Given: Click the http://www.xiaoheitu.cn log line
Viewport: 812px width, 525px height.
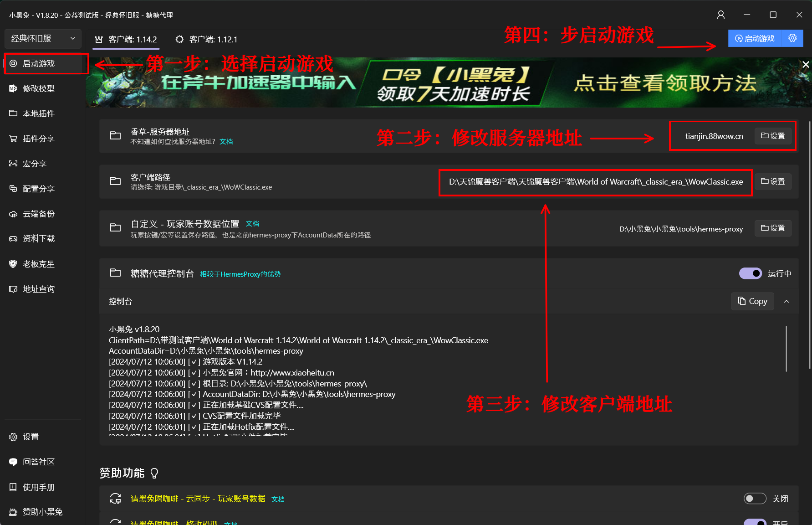Looking at the screenshot, I should pyautogui.click(x=221, y=373).
